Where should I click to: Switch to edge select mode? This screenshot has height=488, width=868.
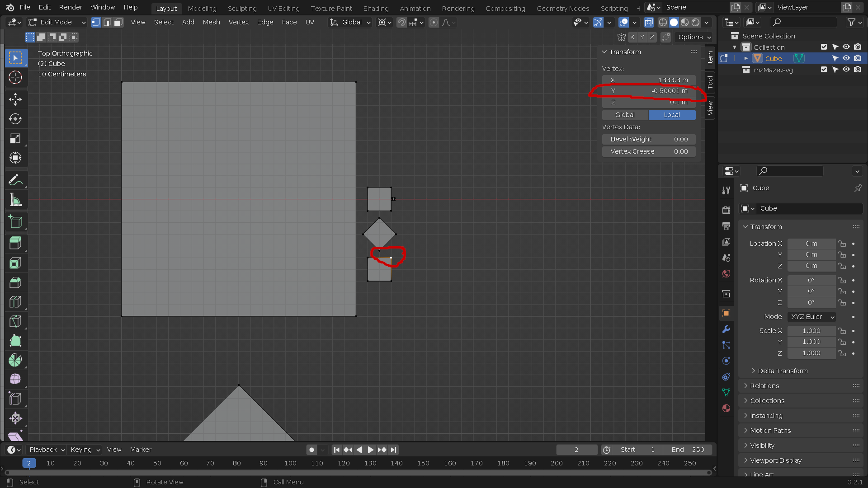tap(107, 22)
